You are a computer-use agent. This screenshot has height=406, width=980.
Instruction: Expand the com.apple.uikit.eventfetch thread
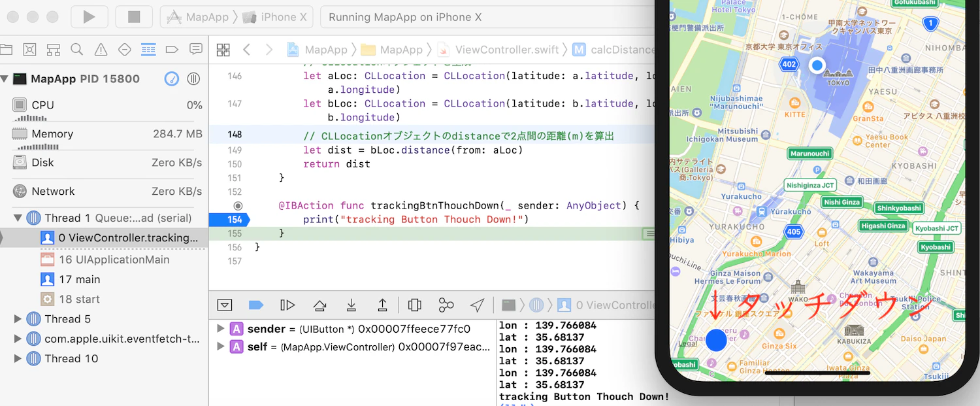(18, 339)
